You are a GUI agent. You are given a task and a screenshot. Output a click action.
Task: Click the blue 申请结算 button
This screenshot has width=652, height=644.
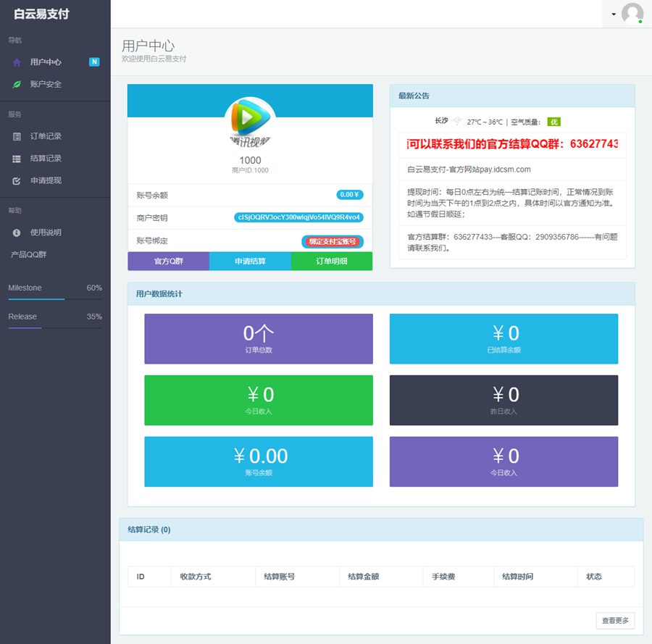point(250,261)
